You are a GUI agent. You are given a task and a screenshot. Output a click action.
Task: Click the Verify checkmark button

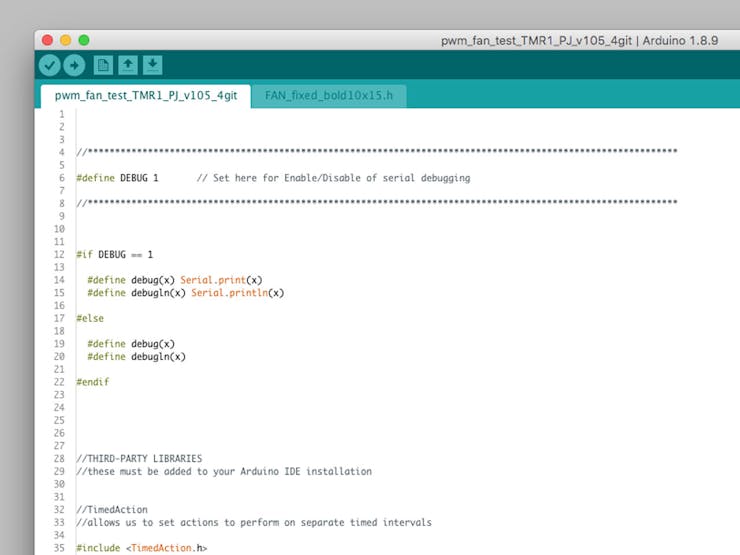(x=50, y=65)
